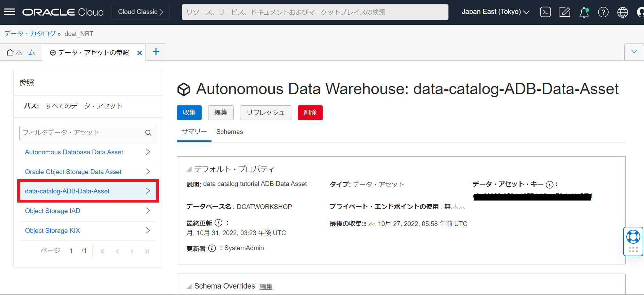
Task: Launch the Cloud Shell terminal icon
Action: (545, 12)
